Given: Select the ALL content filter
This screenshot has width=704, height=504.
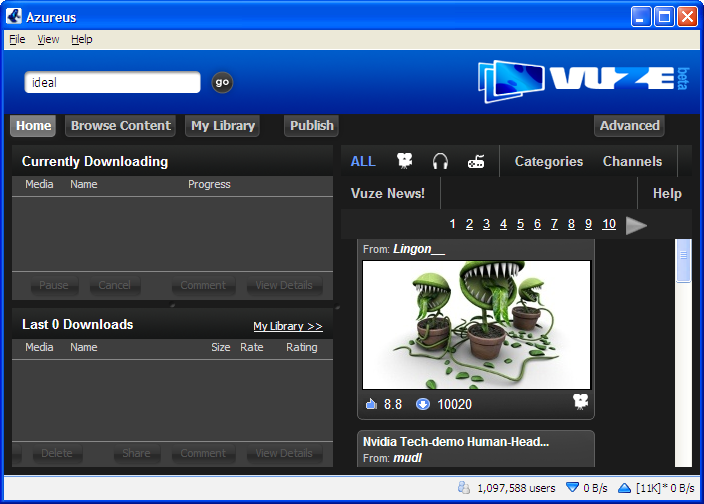Looking at the screenshot, I should tap(363, 162).
